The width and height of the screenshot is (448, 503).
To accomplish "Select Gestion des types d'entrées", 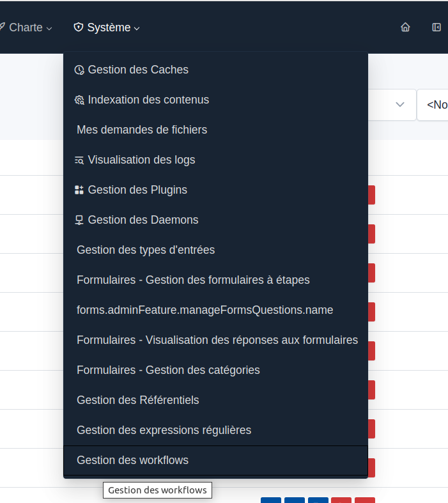I will [x=146, y=250].
